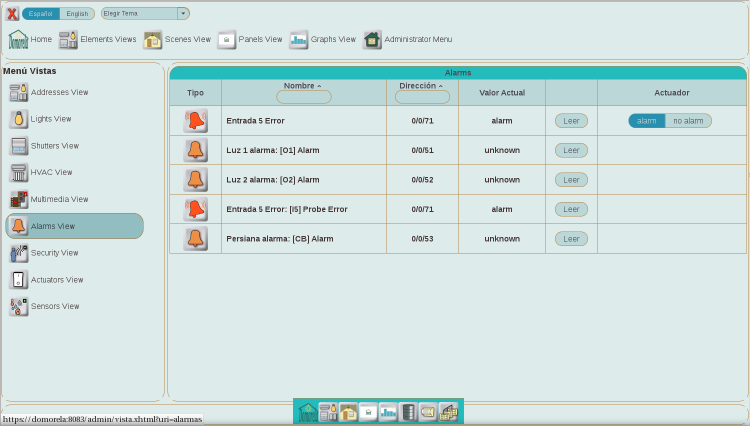Click Leer button for Persiana alarma

click(x=571, y=239)
